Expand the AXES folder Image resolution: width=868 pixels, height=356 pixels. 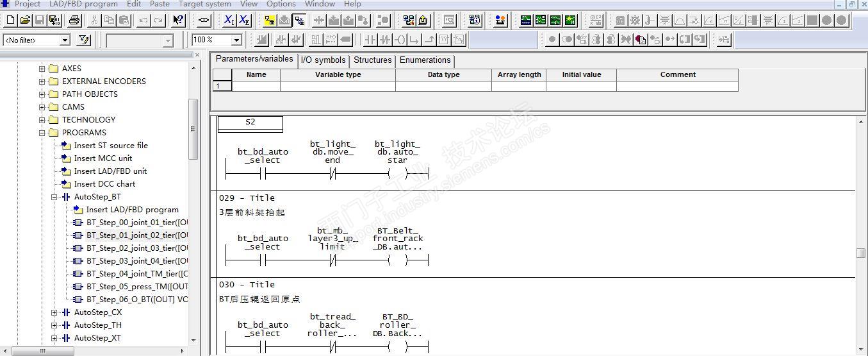(x=42, y=69)
